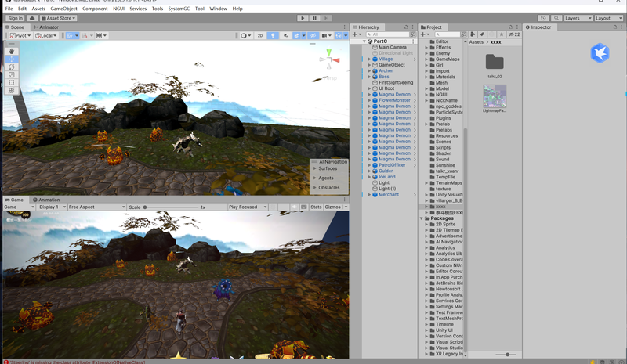This screenshot has height=364, width=627.
Task: Select the Scale tool
Action: click(x=11, y=74)
